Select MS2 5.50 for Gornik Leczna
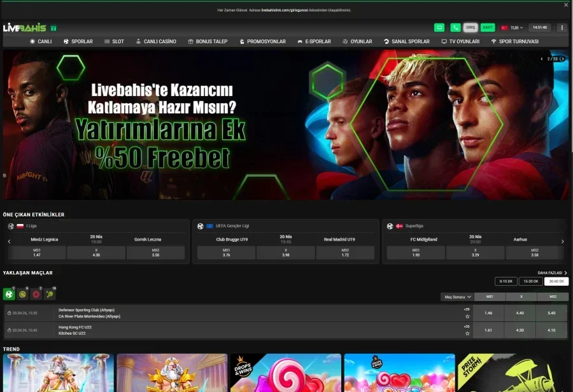The width and height of the screenshot is (573, 392). (156, 253)
